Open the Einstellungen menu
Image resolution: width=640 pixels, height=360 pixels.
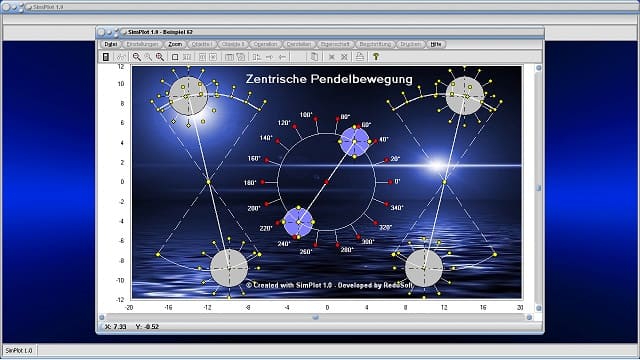tap(142, 44)
